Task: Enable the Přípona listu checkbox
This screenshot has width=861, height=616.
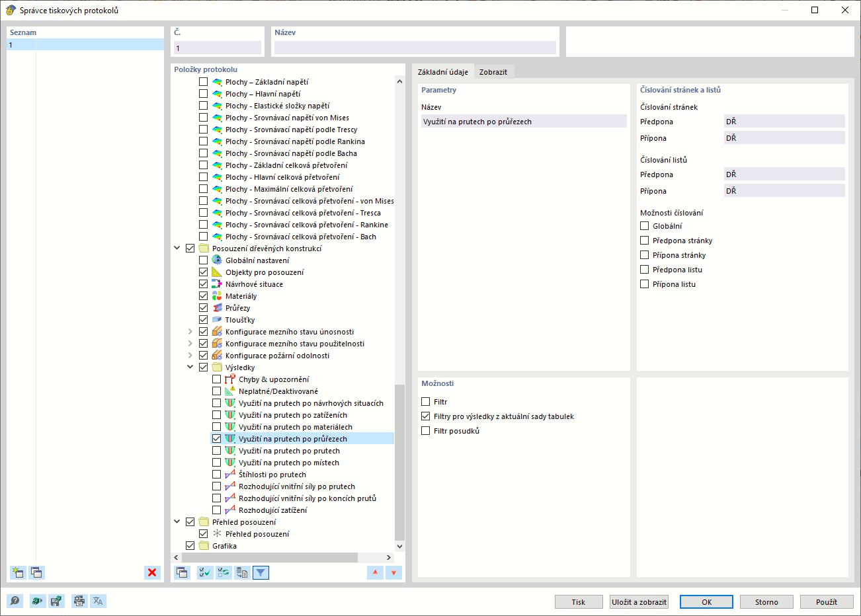Action: (x=645, y=284)
